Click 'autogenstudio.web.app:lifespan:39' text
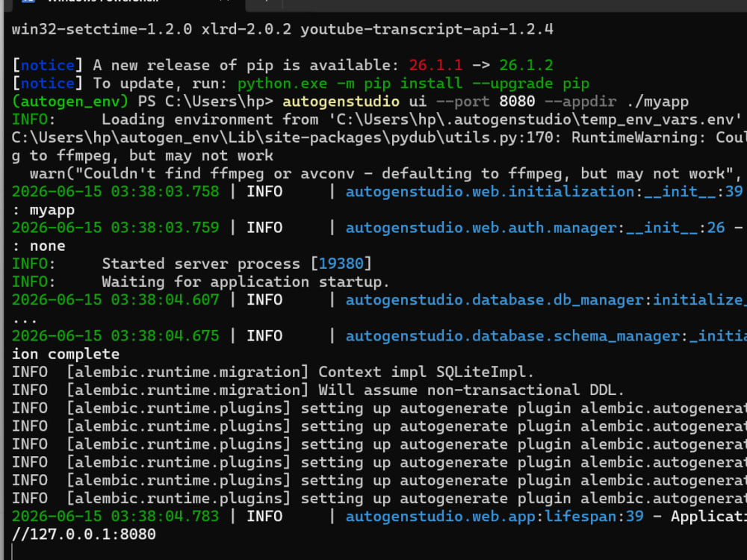 (495, 516)
